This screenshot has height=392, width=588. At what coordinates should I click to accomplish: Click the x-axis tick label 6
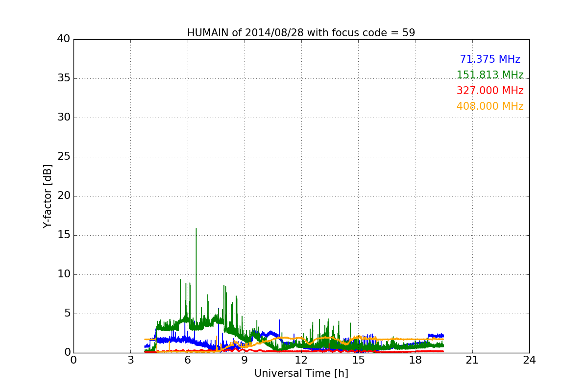point(188,360)
